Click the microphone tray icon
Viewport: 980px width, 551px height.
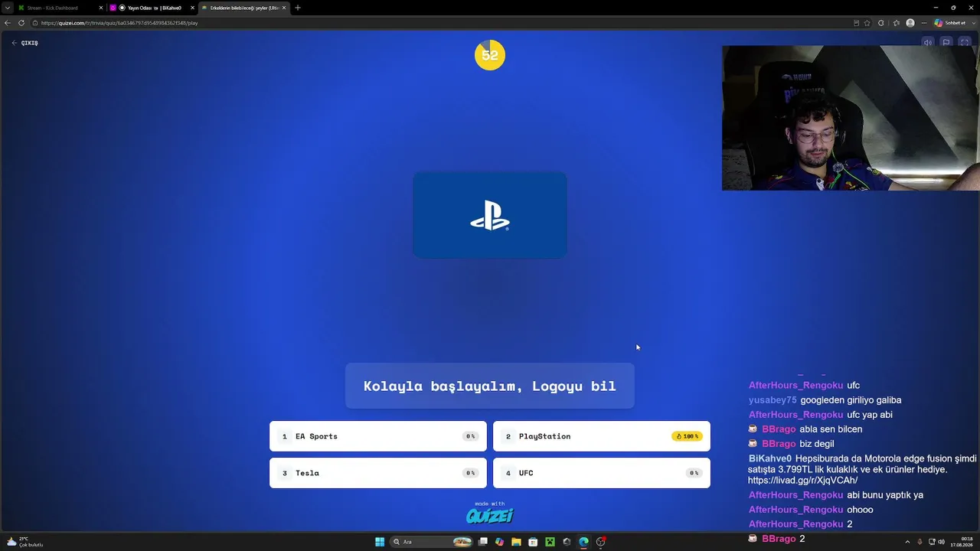tap(920, 542)
